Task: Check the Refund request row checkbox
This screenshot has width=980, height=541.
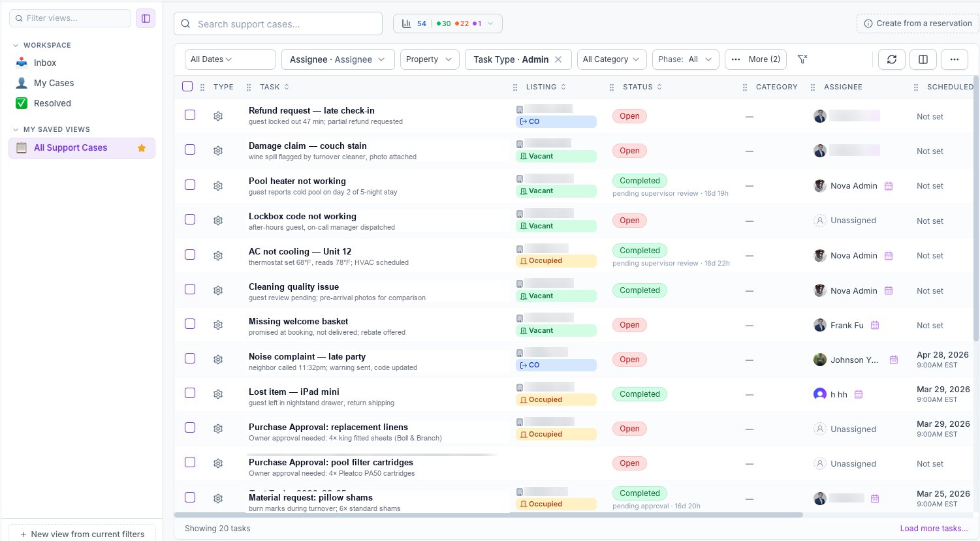Action: tap(190, 115)
